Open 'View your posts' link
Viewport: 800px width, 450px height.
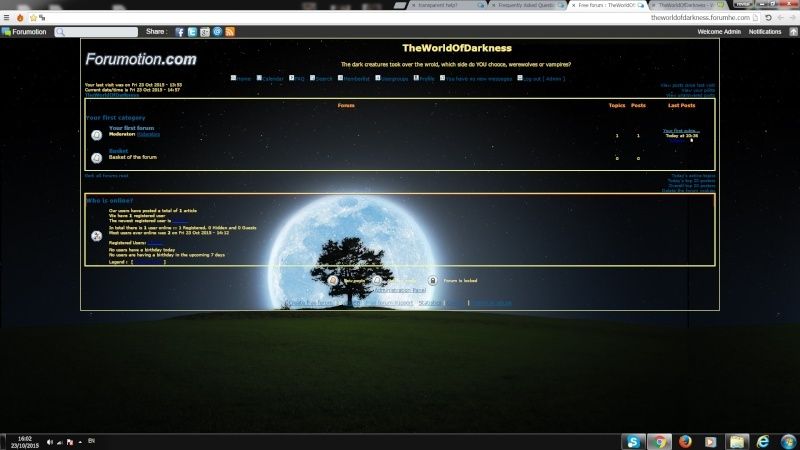pos(698,90)
